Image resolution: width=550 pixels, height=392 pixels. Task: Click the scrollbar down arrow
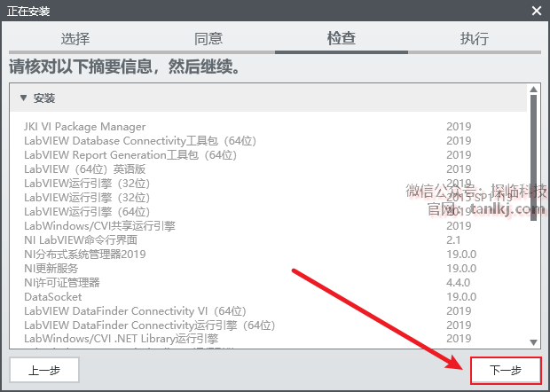[x=533, y=342]
